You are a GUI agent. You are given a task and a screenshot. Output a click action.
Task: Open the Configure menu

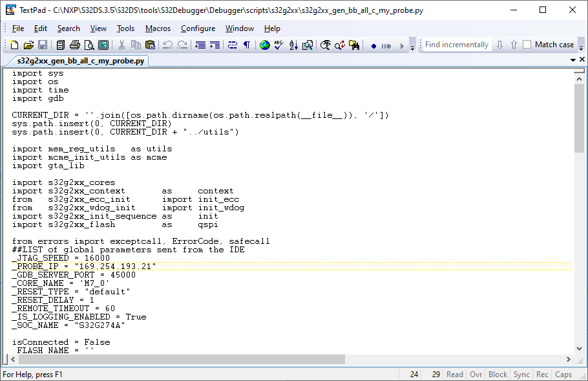coord(198,28)
